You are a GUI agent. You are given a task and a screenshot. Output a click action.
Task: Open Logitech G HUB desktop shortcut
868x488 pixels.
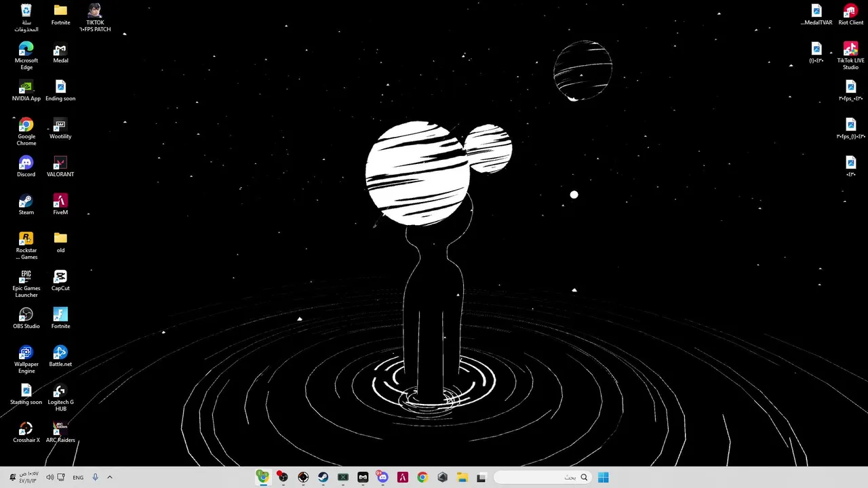coord(60,397)
